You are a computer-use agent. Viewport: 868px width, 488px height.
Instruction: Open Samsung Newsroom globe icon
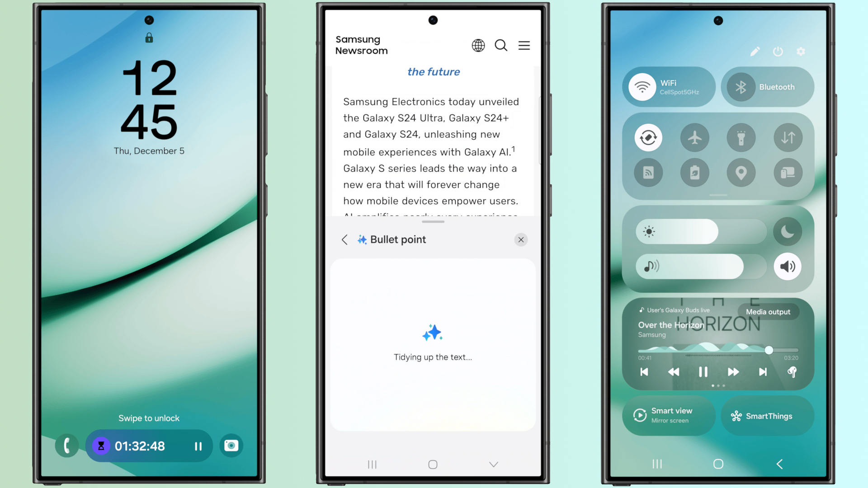pos(479,45)
